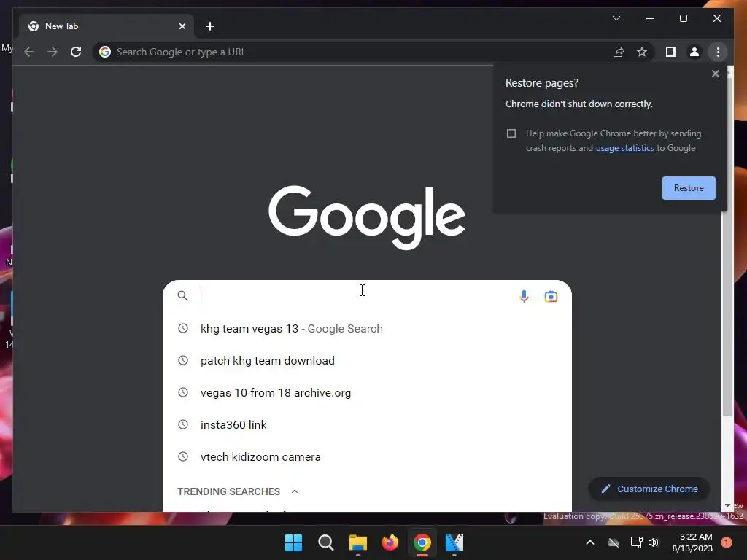Open the Windows Start menu

click(293, 542)
